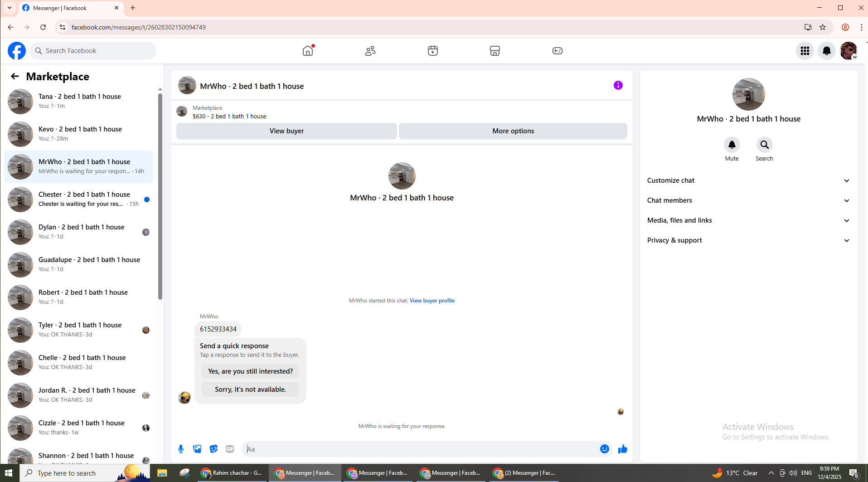Image resolution: width=868 pixels, height=482 pixels.
Task: Open the Facebook Home icon
Action: (308, 51)
